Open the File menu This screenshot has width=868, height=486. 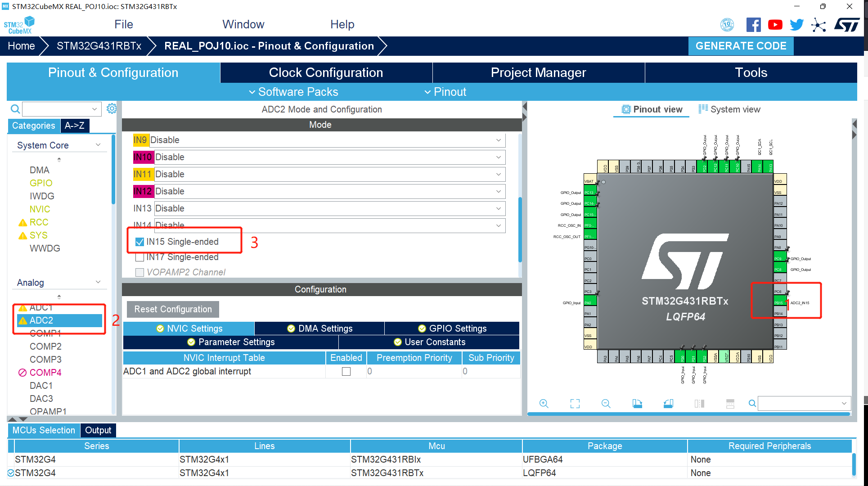[x=123, y=24]
